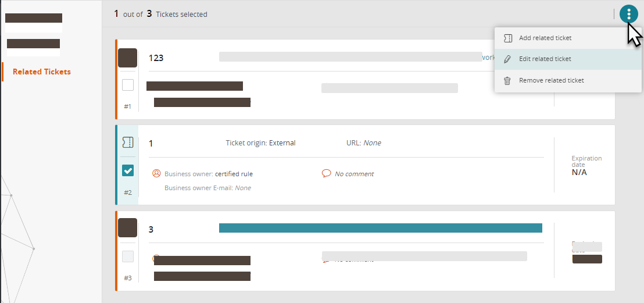Viewport: 644px width, 303px height.
Task: Open the three-dot more actions menu
Action: click(x=628, y=15)
